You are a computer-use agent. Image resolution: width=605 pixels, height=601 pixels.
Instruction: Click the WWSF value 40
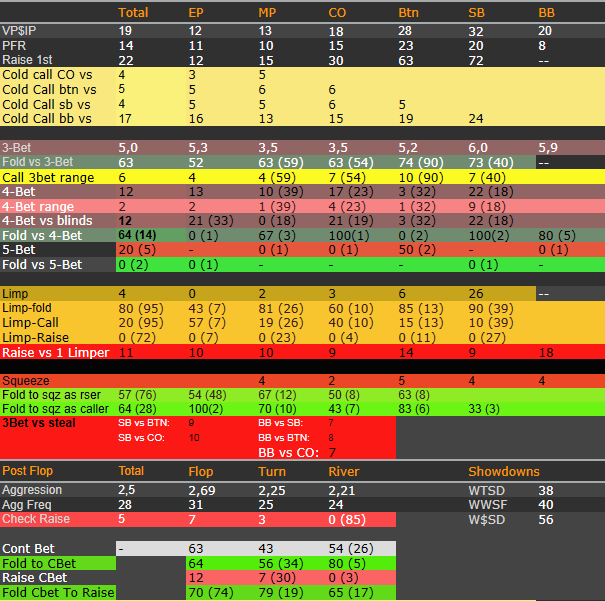click(546, 505)
